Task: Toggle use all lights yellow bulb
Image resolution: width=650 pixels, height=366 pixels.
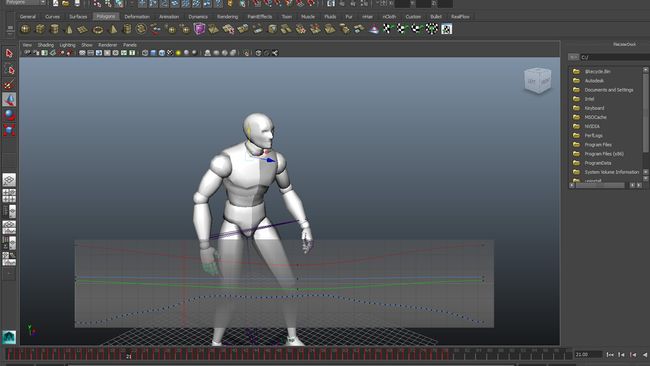Action: (x=178, y=53)
